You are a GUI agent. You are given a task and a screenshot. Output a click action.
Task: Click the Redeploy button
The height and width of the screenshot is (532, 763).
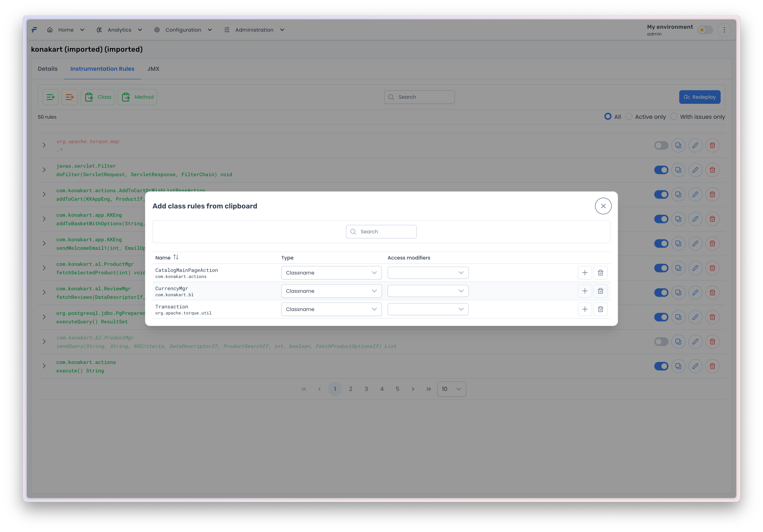tap(699, 97)
